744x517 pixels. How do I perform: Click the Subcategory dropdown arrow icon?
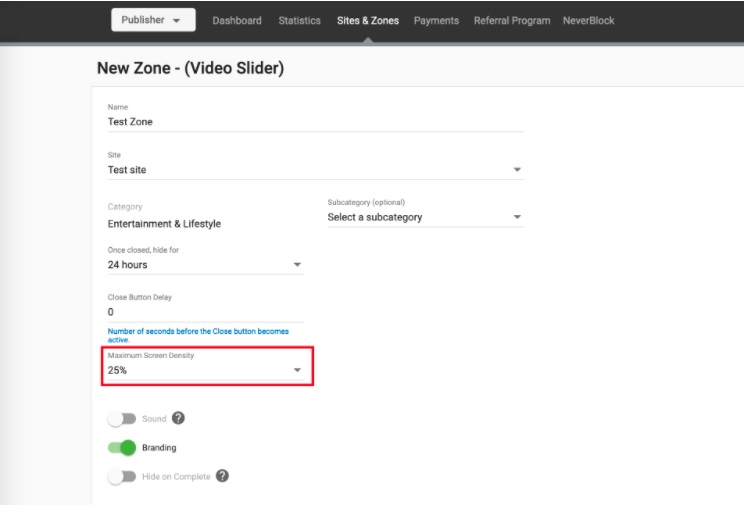click(x=517, y=217)
